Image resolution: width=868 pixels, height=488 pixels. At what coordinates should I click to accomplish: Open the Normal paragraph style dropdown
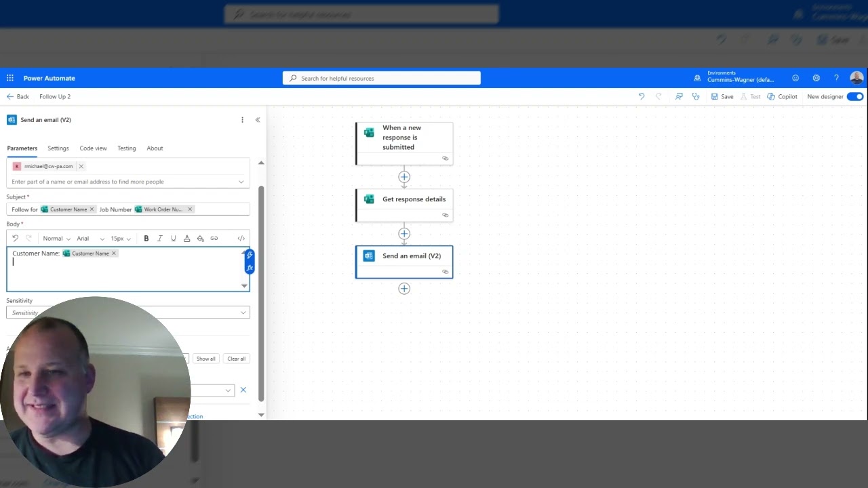56,239
